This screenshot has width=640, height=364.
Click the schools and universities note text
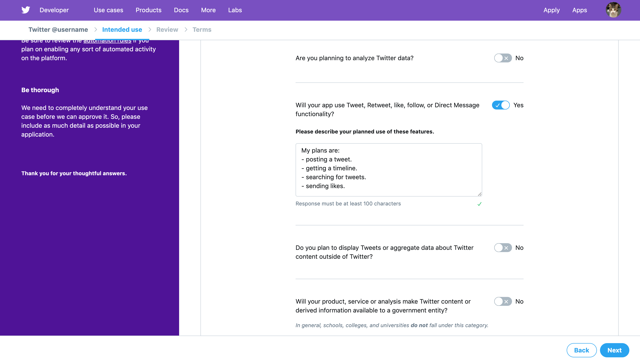tap(392, 325)
